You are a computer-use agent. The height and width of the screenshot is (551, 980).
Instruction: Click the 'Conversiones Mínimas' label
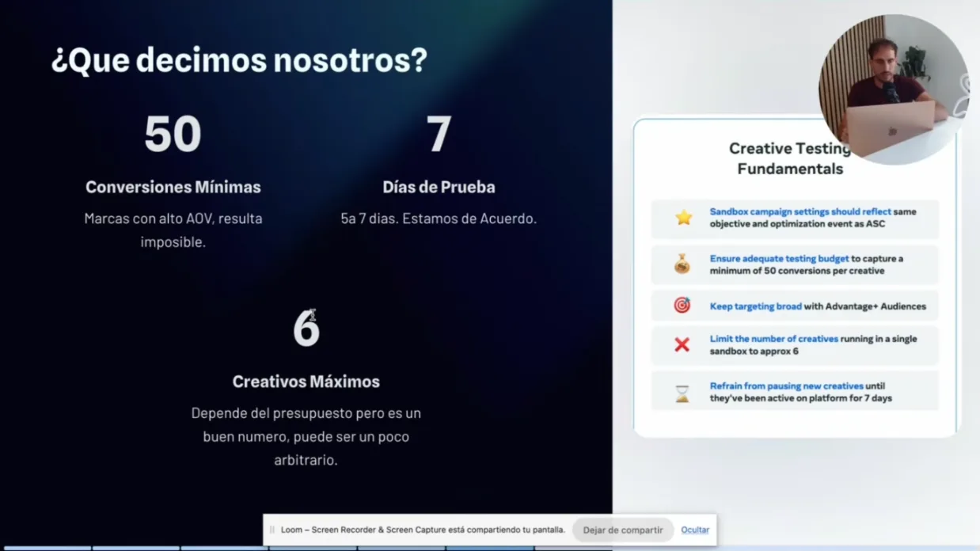pyautogui.click(x=173, y=188)
